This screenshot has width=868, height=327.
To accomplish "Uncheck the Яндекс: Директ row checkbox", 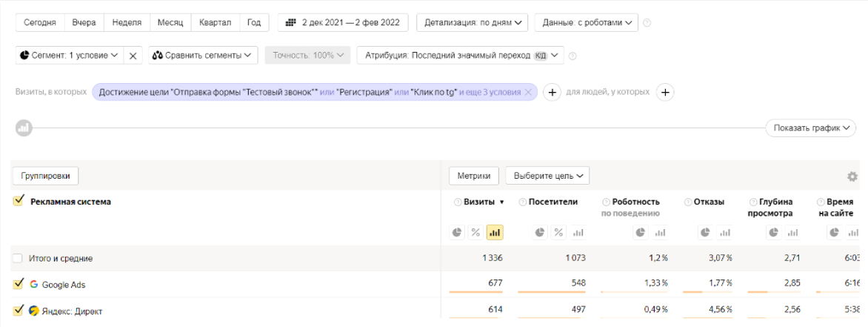I will click(x=18, y=311).
